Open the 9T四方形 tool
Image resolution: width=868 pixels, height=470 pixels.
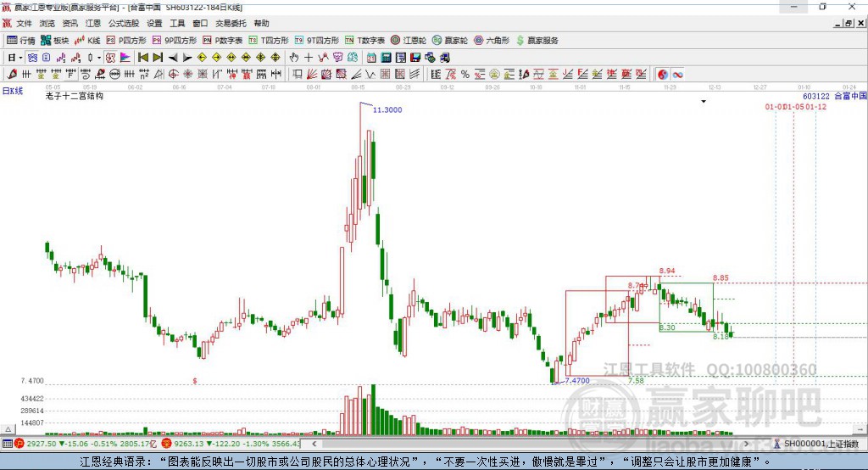point(317,41)
